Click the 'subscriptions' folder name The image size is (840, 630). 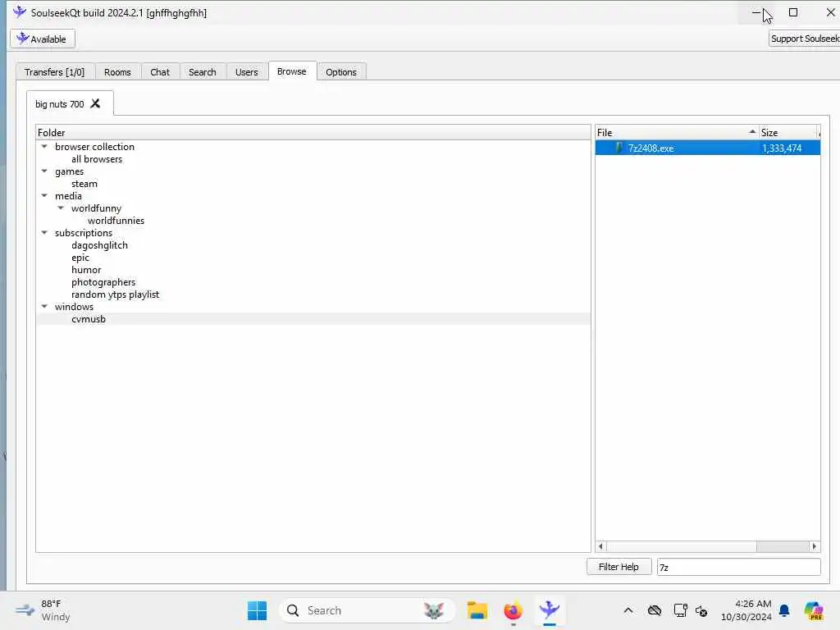tap(84, 233)
